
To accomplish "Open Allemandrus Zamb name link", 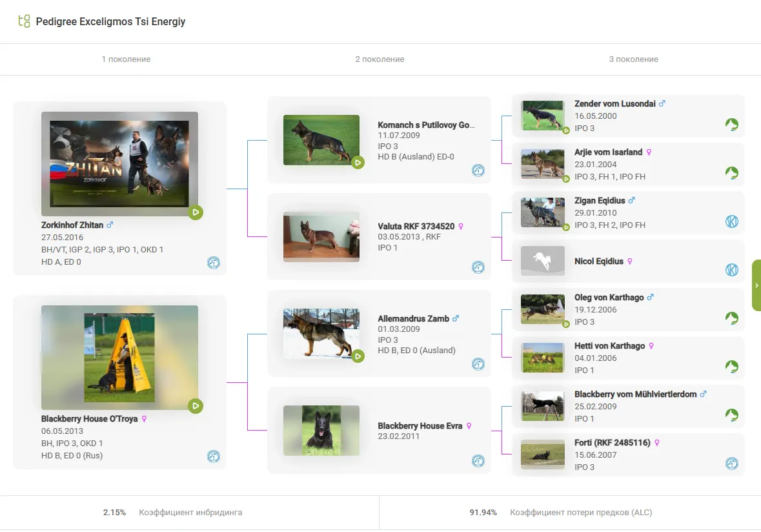I will coord(413,319).
